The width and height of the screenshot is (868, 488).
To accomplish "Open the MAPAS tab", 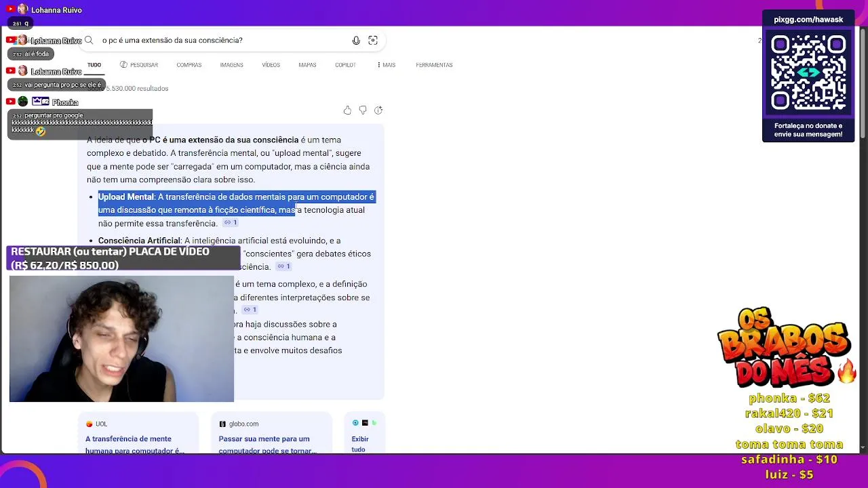I will (x=307, y=65).
